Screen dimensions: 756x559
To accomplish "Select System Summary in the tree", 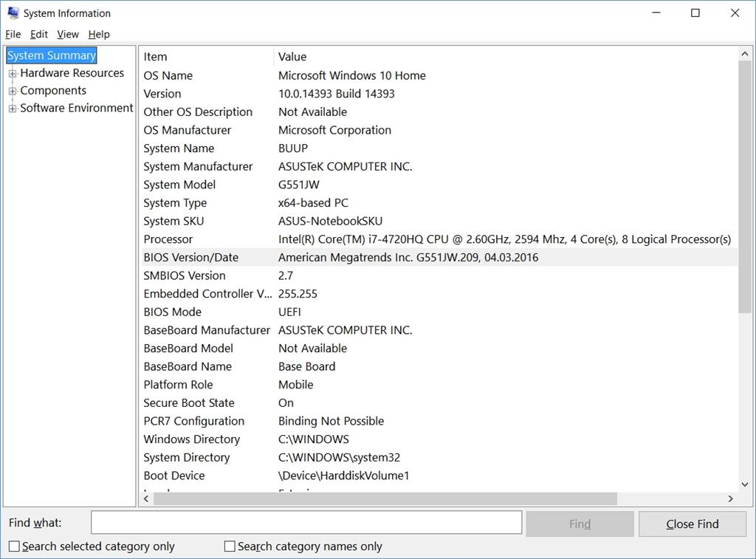I will pos(52,55).
